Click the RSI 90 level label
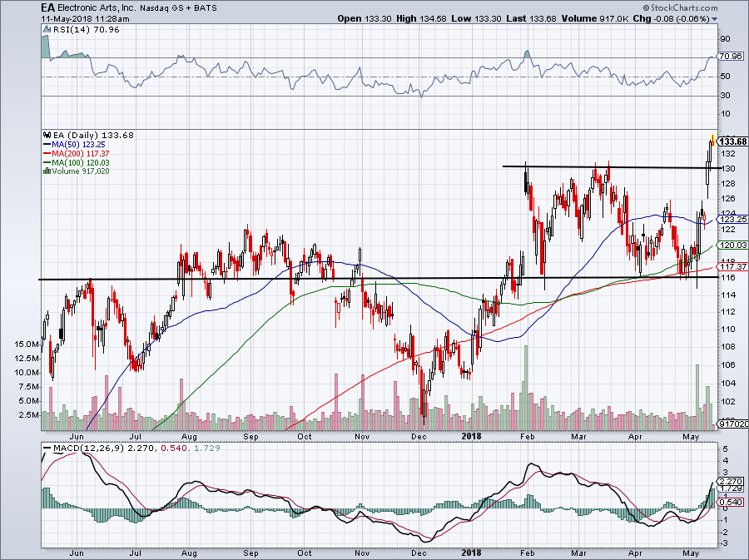 [x=725, y=39]
